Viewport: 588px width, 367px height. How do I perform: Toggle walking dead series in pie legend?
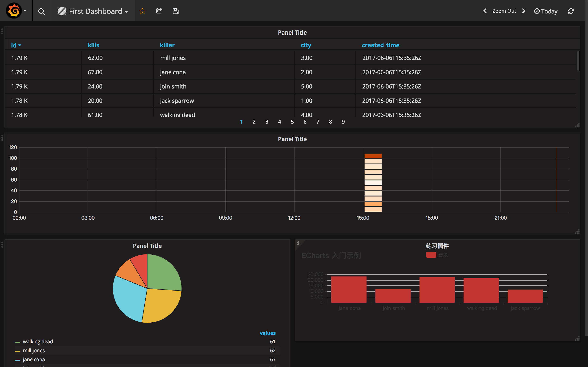38,342
